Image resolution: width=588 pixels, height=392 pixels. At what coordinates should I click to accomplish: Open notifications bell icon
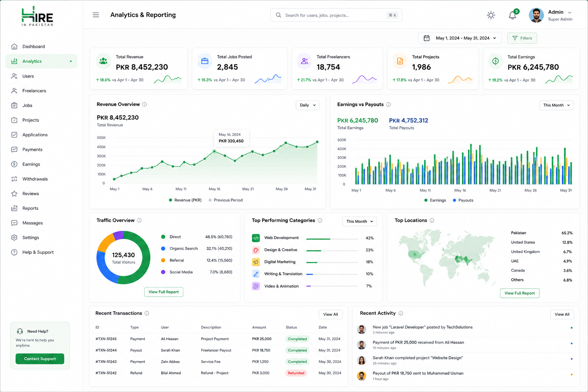513,15
